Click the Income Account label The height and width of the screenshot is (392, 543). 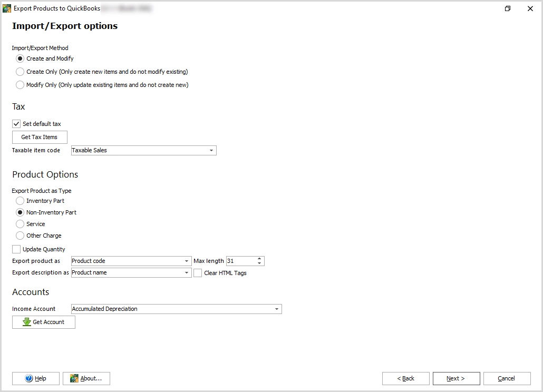pos(34,309)
